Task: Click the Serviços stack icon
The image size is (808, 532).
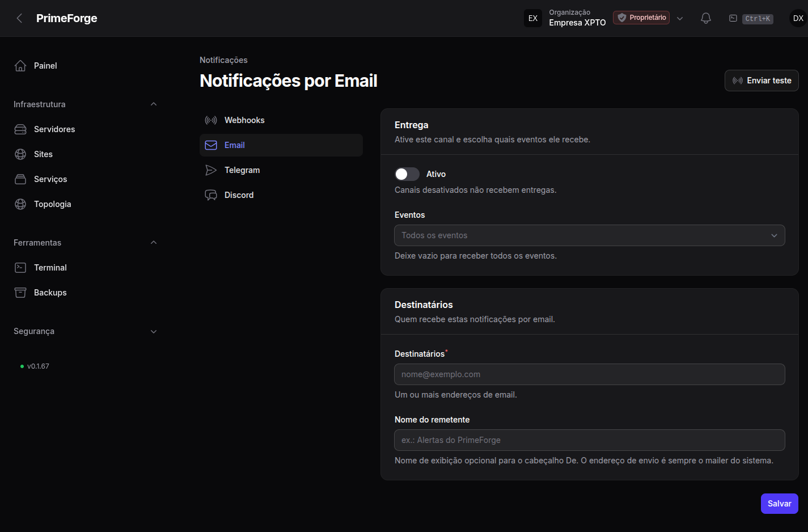Action: tap(20, 179)
